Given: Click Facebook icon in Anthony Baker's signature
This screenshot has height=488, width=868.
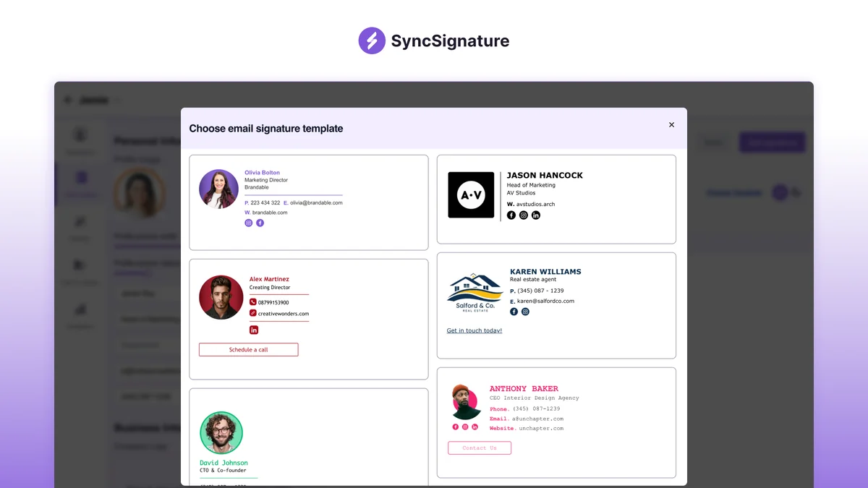Looking at the screenshot, I should pyautogui.click(x=455, y=427).
